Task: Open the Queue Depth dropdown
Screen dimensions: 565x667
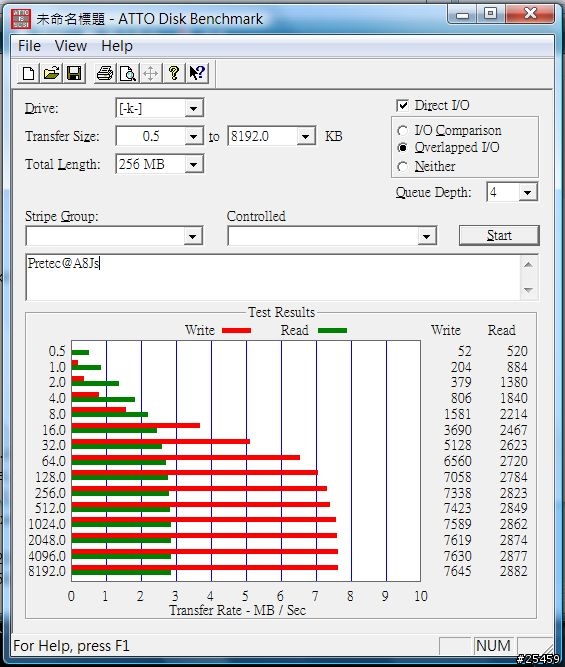Action: 528,192
